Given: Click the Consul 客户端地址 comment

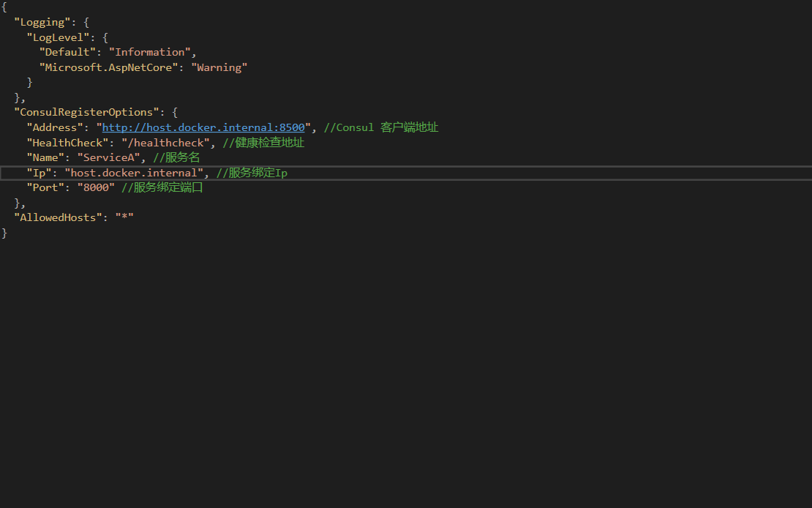Looking at the screenshot, I should click(x=379, y=127).
